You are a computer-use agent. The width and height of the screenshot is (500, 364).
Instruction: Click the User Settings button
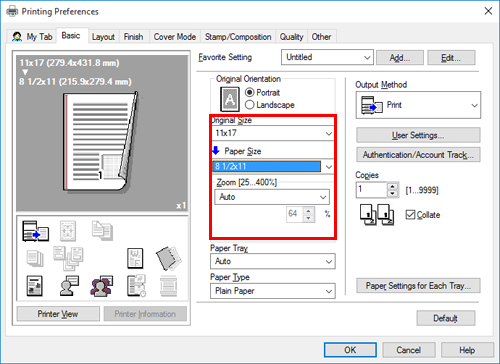(418, 135)
